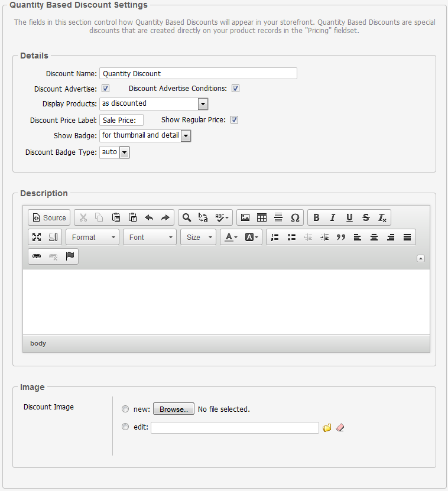
Task: Click the Browse... button
Action: [174, 409]
